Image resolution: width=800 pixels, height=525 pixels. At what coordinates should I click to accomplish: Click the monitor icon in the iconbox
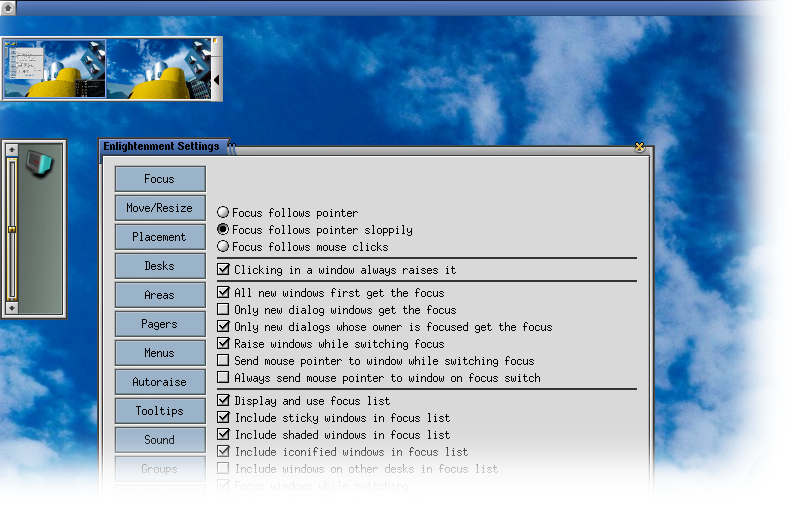pyautogui.click(x=39, y=163)
